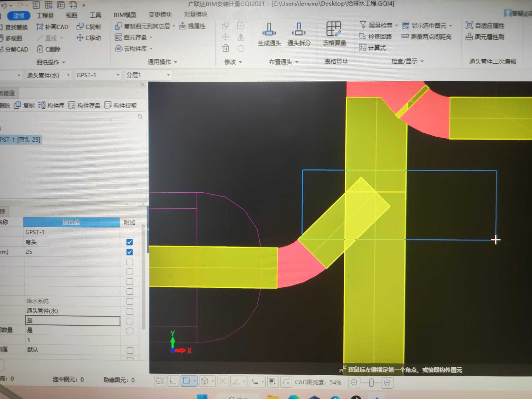The height and width of the screenshot is (399, 532).
Task: Click the 通头拆分 tool icon
Action: 299,29
